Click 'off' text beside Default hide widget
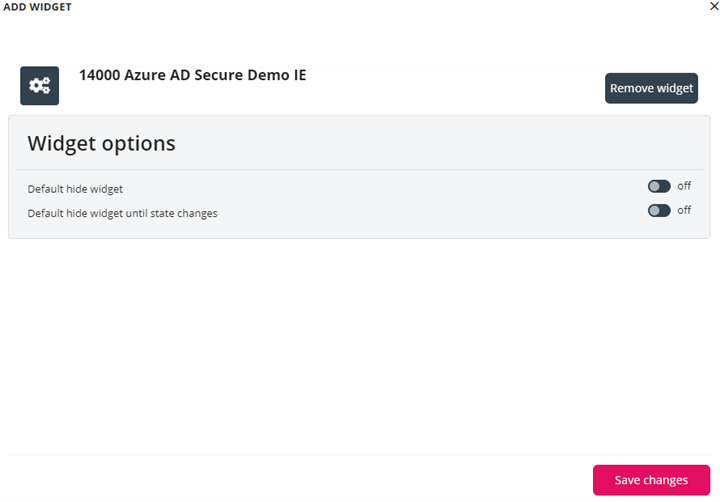Screen dimensions: 720x502 [x=684, y=186]
